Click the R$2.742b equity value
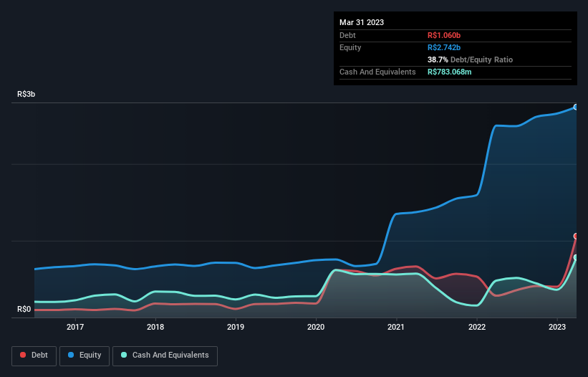 (x=444, y=47)
